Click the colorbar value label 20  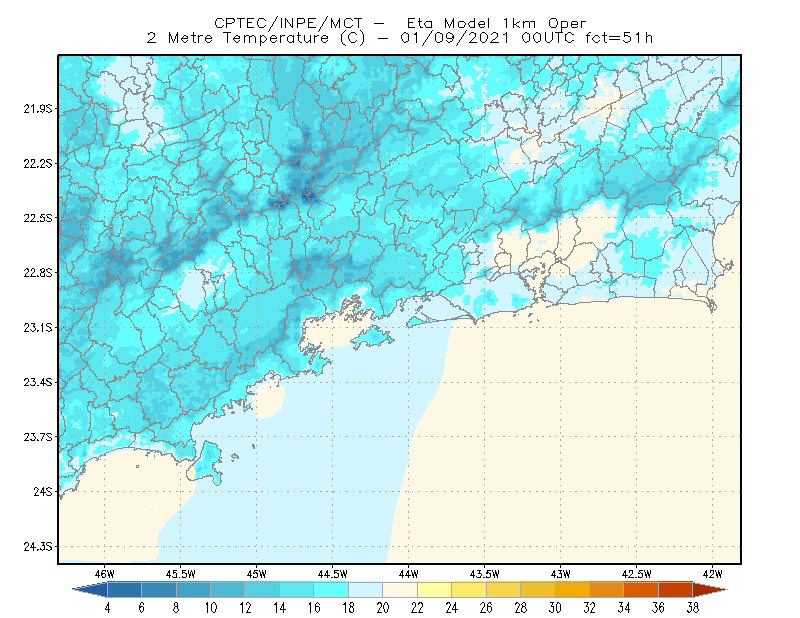(383, 608)
